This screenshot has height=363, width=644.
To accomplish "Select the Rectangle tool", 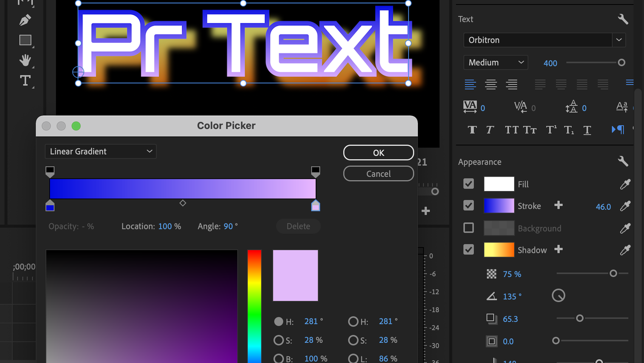I will click(25, 40).
